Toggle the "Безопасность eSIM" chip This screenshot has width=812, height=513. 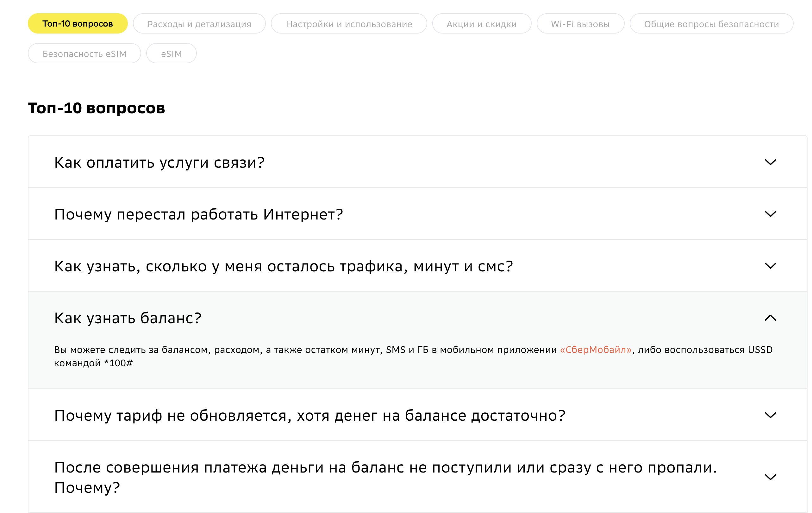coord(84,53)
